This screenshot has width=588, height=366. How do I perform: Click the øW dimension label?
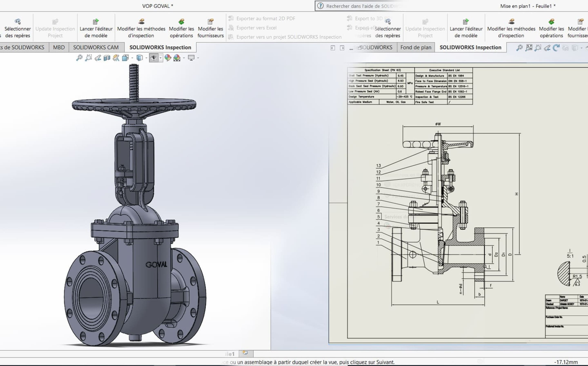tap(438, 124)
